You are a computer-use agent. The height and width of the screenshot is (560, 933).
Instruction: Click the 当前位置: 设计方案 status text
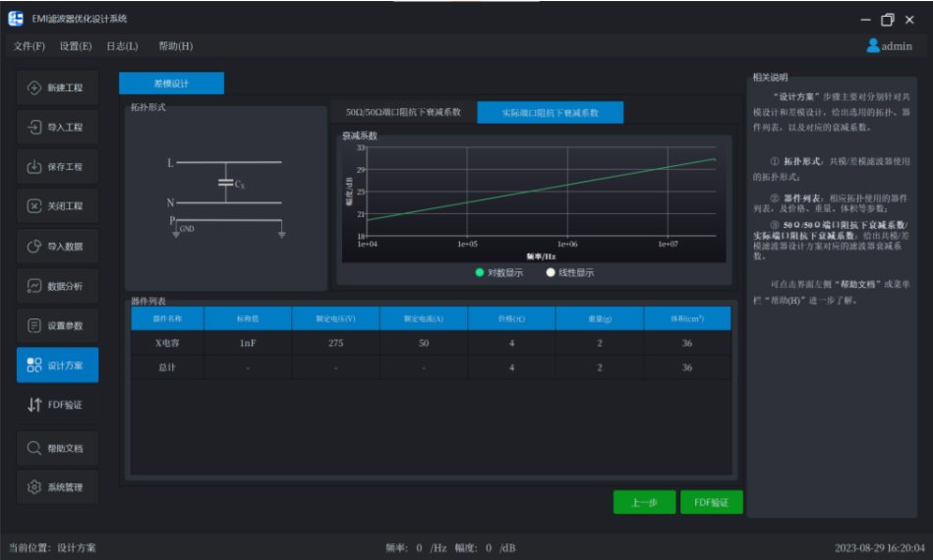tap(52, 547)
